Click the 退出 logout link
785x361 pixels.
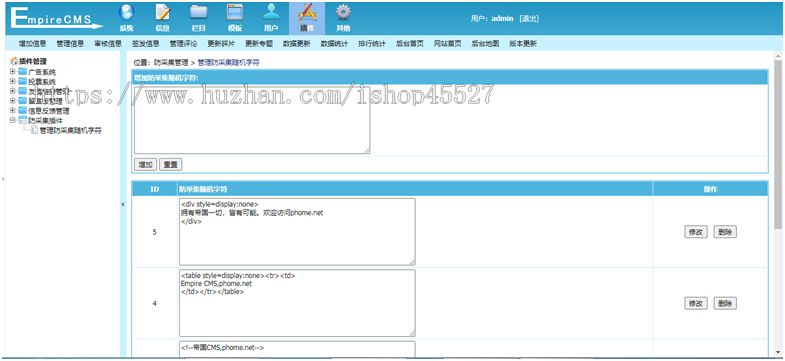tap(529, 19)
